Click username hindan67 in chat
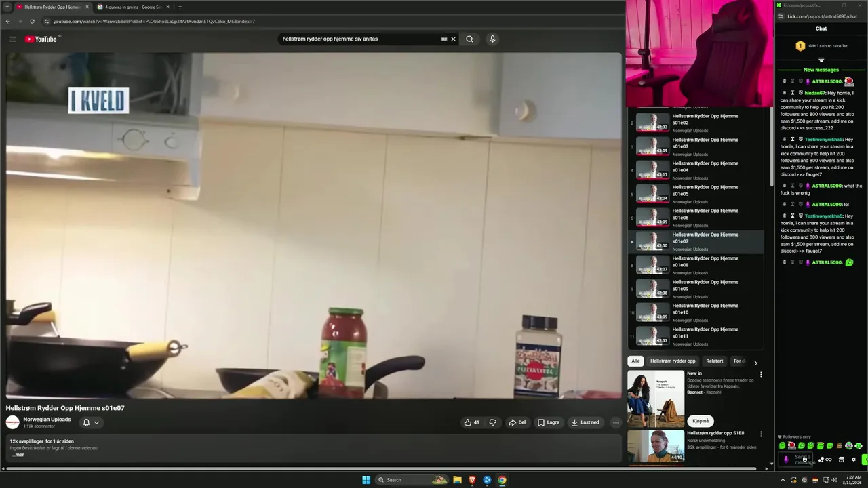Screen dimensions: 868x488 [814, 93]
